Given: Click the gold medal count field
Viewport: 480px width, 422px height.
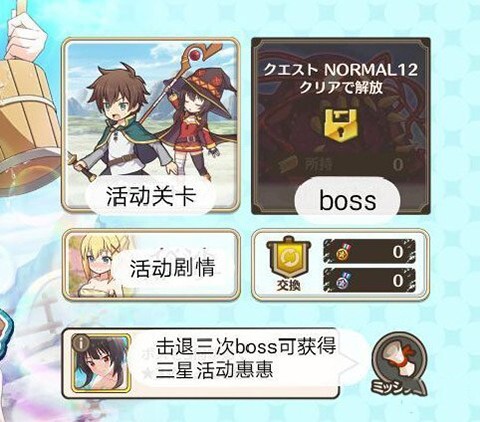Looking at the screenshot, I should click(369, 252).
